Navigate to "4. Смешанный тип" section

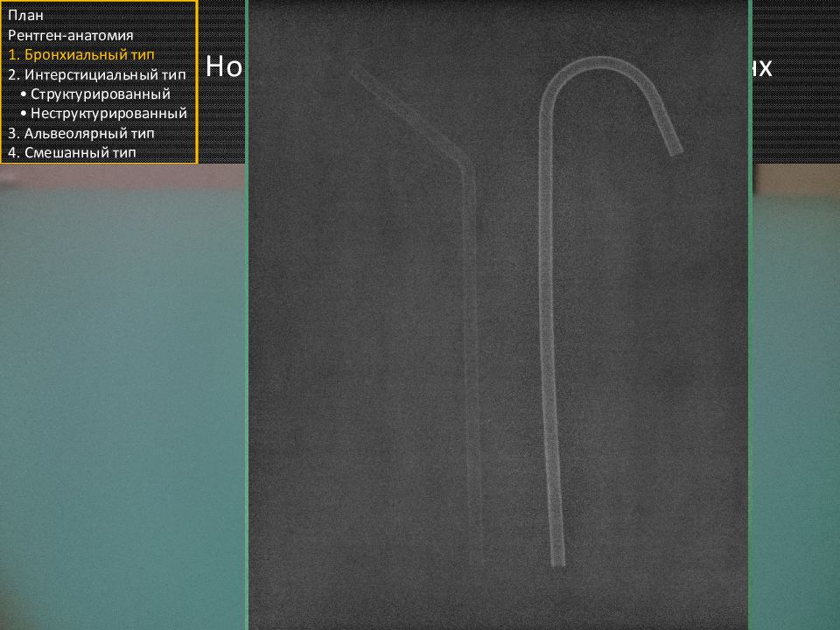pos(73,152)
